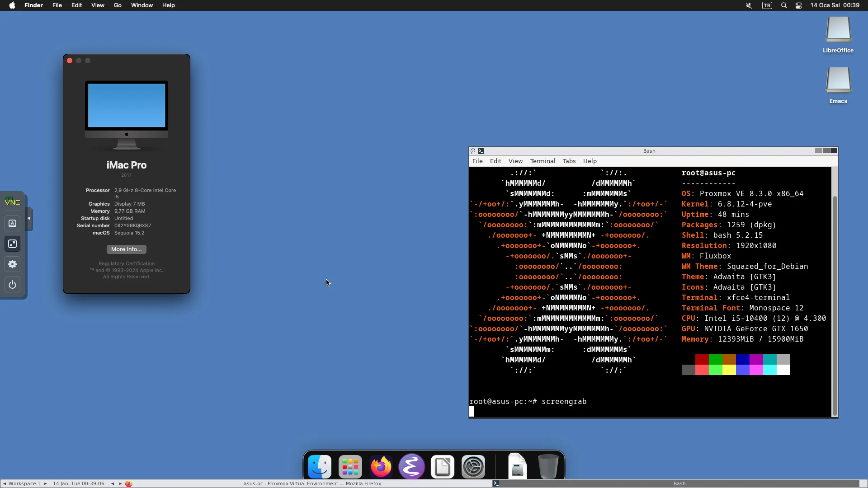
Task: Toggle the muted sound icon in menu bar
Action: 749,5
